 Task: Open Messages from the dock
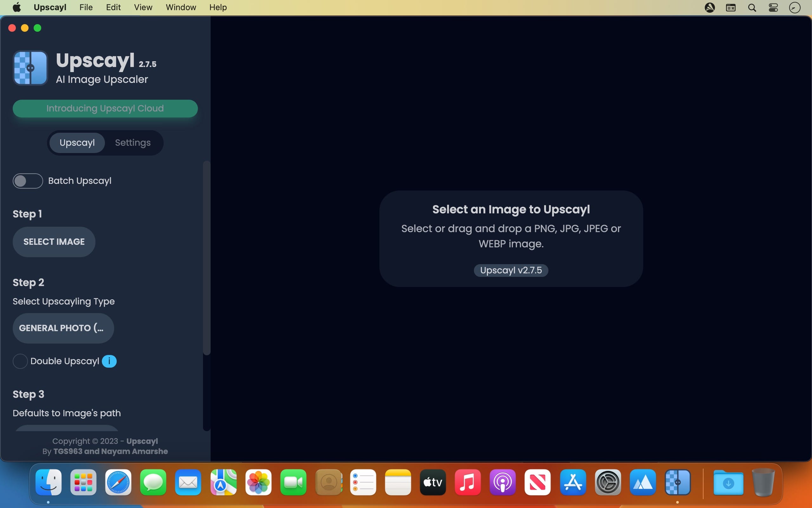153,482
